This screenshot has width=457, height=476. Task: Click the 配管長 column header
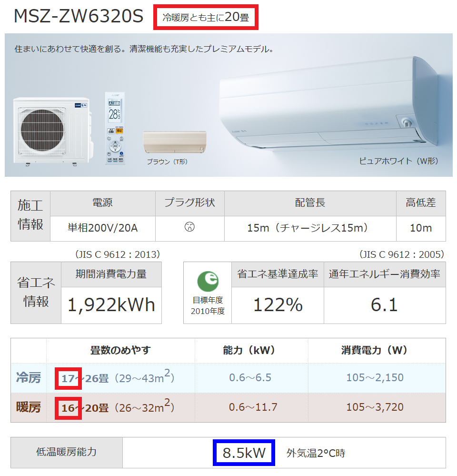point(310,203)
